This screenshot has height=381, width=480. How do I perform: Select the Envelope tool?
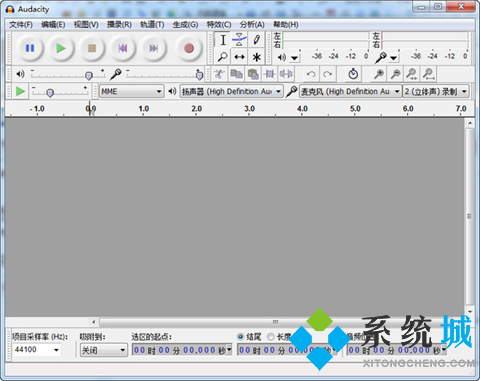[x=239, y=40]
